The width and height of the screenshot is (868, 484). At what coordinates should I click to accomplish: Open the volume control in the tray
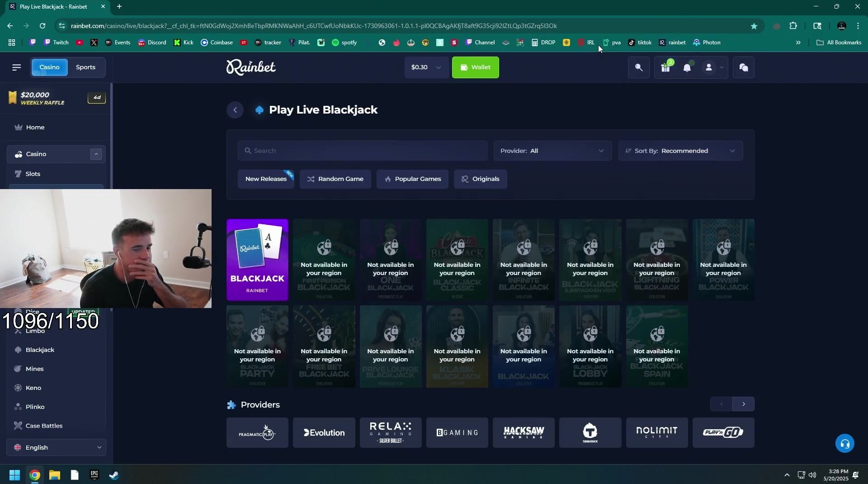point(812,475)
